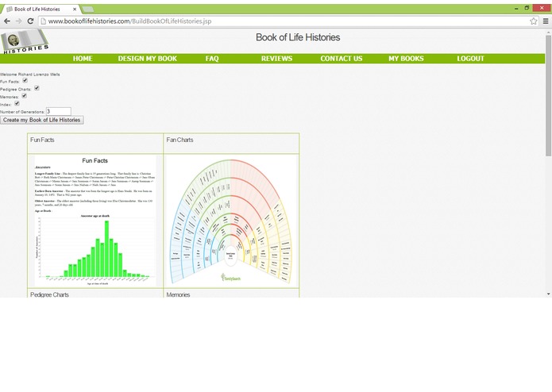Image resolution: width=552 pixels, height=392 pixels.
Task: Select the Book of Life Histories browser tab
Action: 40,10
